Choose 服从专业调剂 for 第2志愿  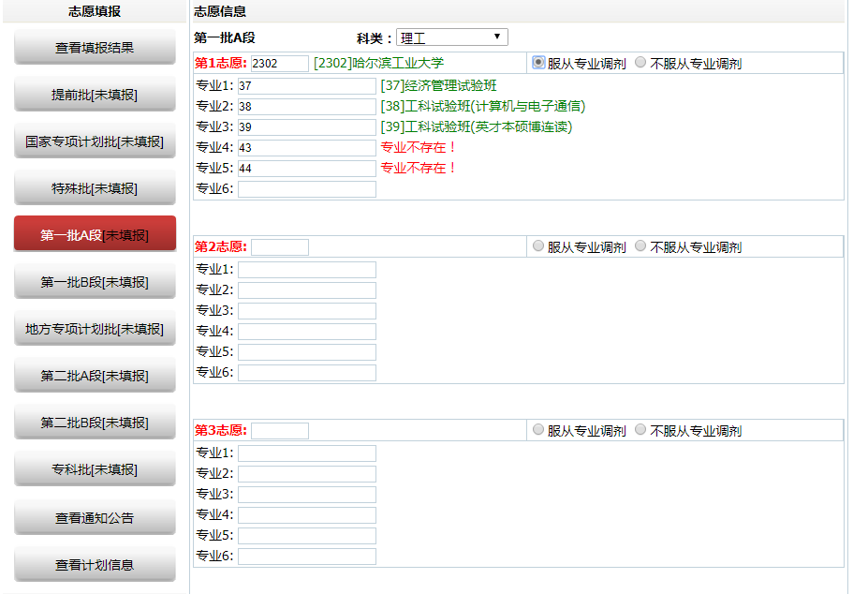tap(538, 246)
